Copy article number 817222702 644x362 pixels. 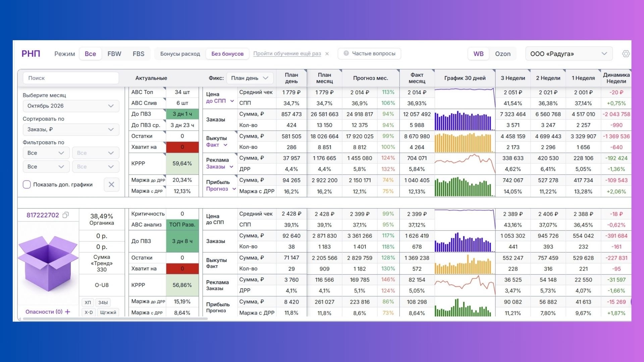(66, 215)
